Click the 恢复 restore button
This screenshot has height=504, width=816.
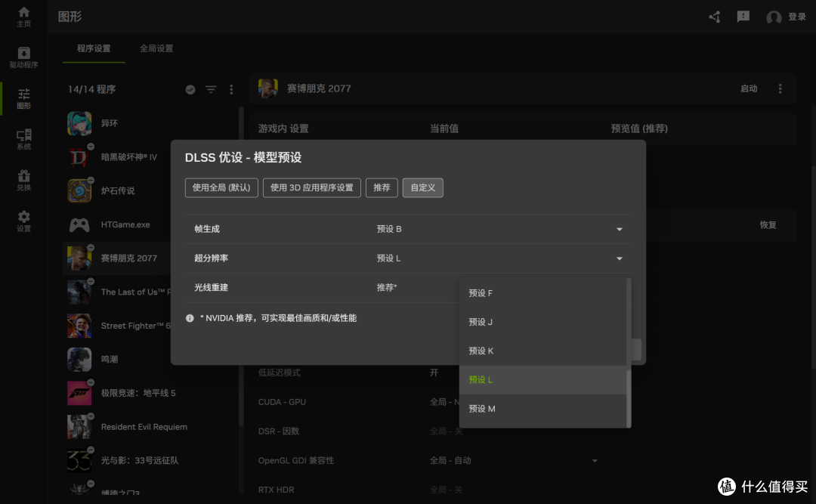pyautogui.click(x=768, y=225)
